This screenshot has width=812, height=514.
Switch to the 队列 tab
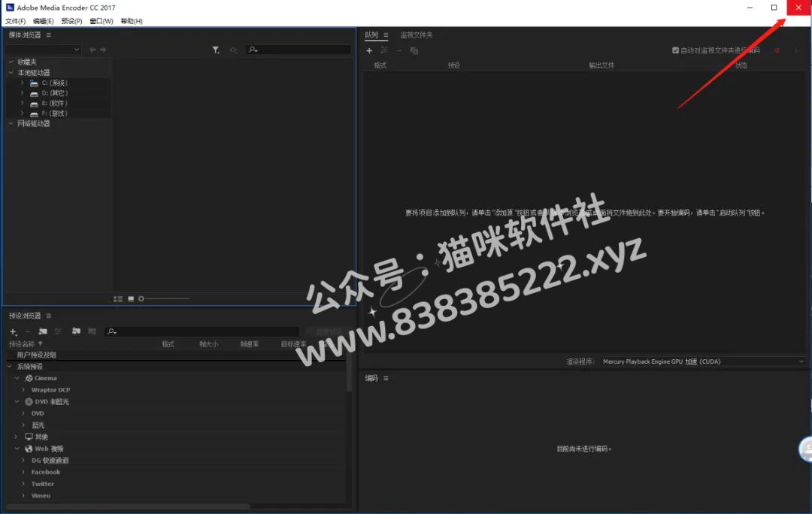[371, 35]
